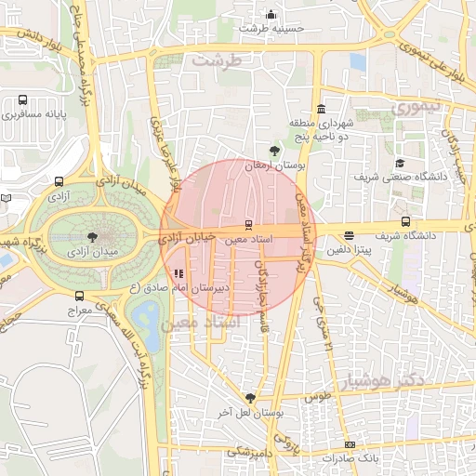This screenshot has width=476, height=476.
Task: Open the حسینیه طرشت mosque icon
Action: click(271, 15)
